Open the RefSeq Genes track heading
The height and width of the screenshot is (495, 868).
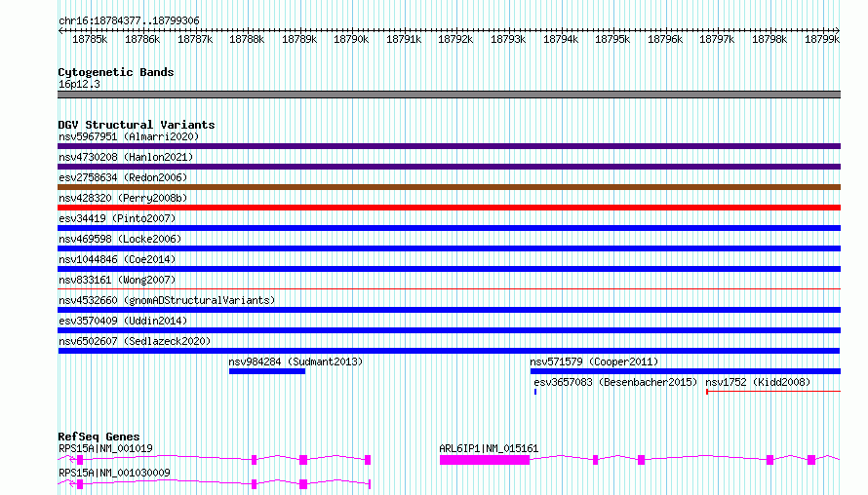[99, 437]
